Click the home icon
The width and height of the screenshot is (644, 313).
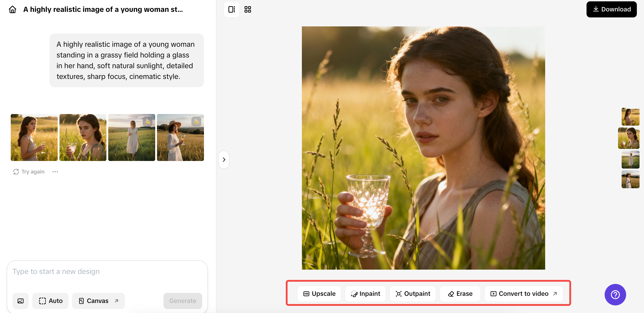pyautogui.click(x=13, y=9)
